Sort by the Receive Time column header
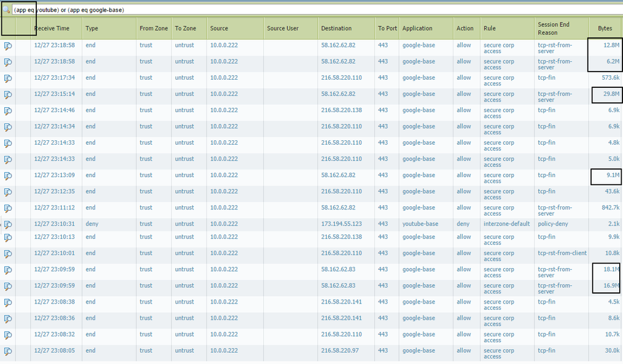Screen dimensions: 623x364 click(56, 29)
